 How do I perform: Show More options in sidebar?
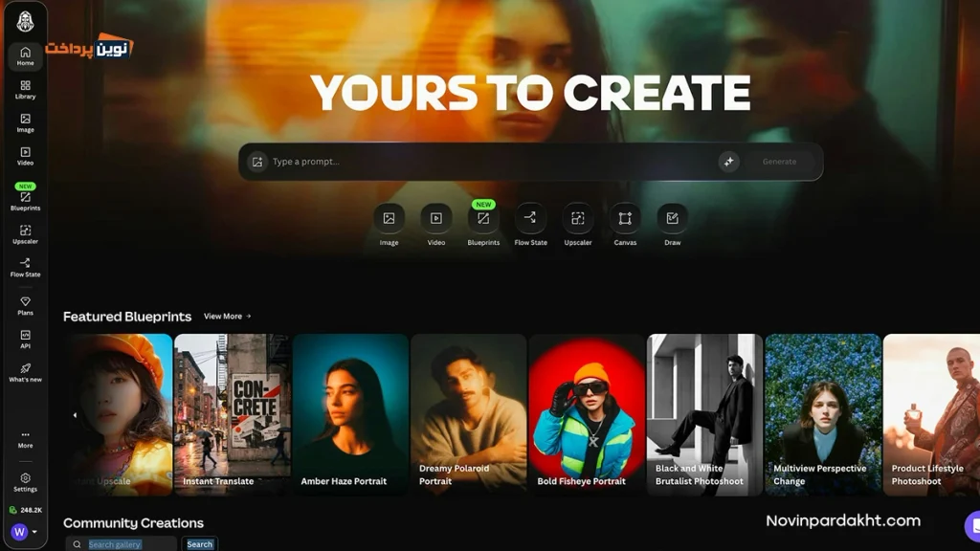click(x=25, y=439)
